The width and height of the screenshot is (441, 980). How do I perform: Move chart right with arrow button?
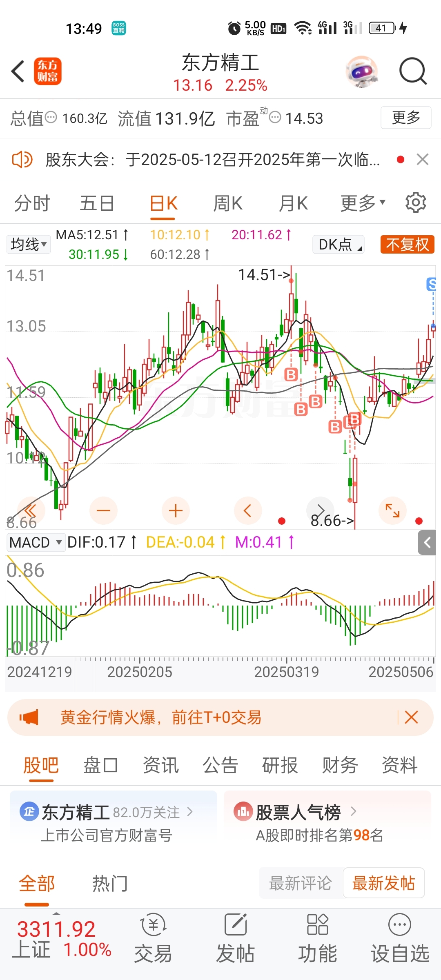321,510
